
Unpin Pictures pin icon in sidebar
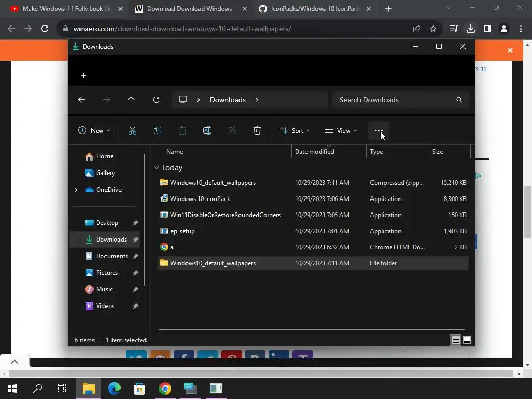pos(136,273)
